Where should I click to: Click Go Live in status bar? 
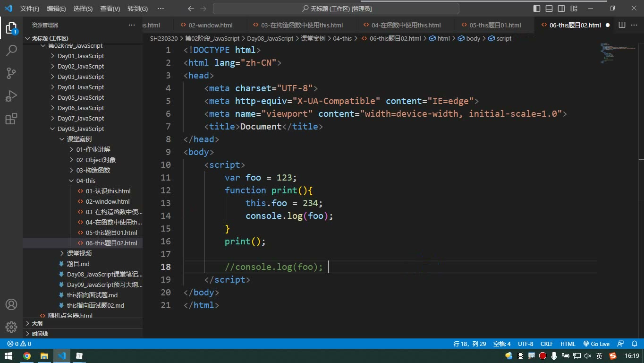(x=596, y=344)
